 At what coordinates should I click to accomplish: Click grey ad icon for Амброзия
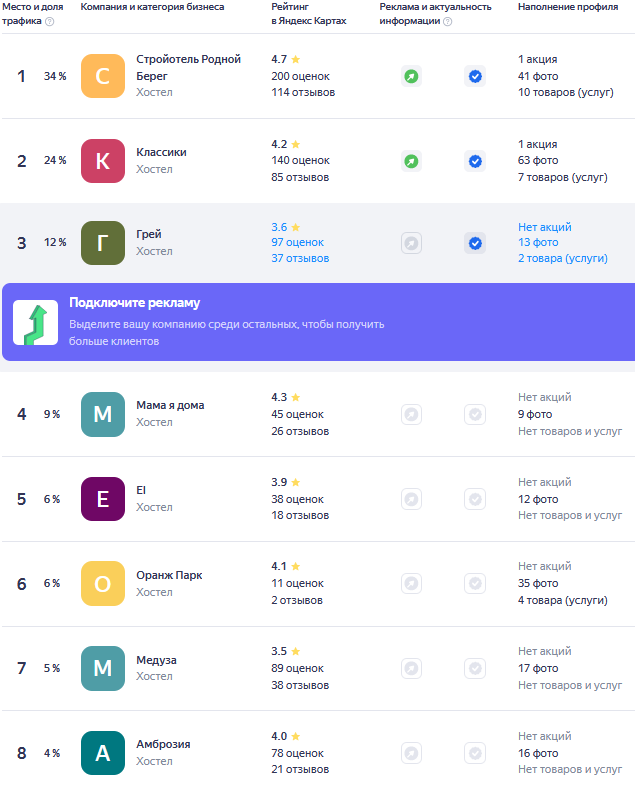click(x=411, y=753)
